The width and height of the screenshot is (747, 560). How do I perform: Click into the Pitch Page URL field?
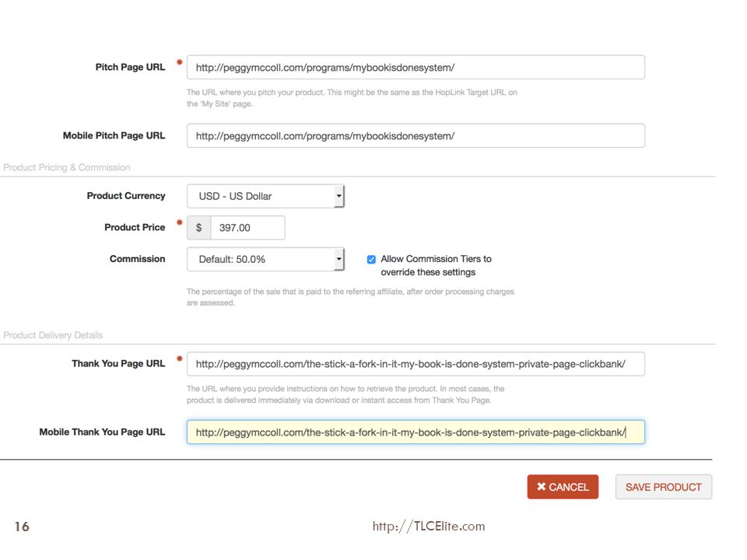pos(416,67)
